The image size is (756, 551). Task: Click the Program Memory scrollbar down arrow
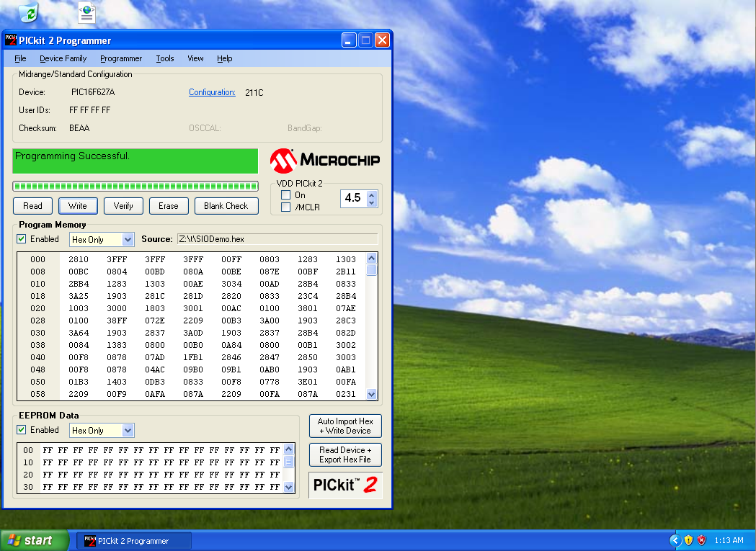tap(370, 394)
